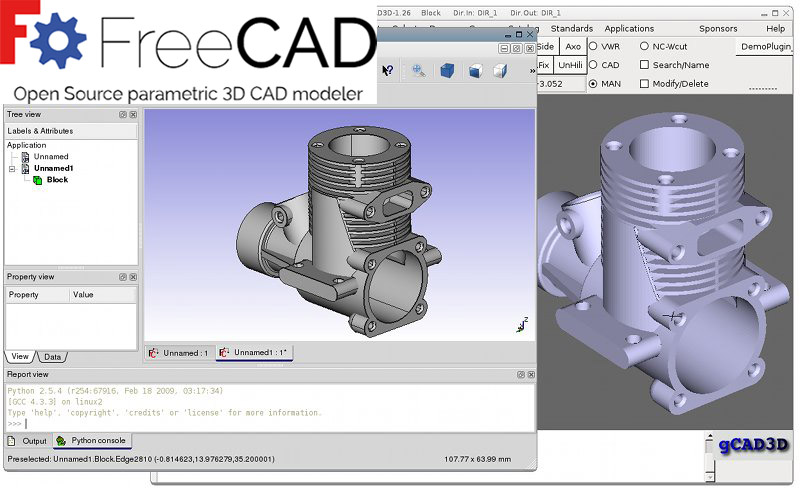Screen dimensions: 800x488
Task: Click the Application root in Tree view
Action: [27, 145]
